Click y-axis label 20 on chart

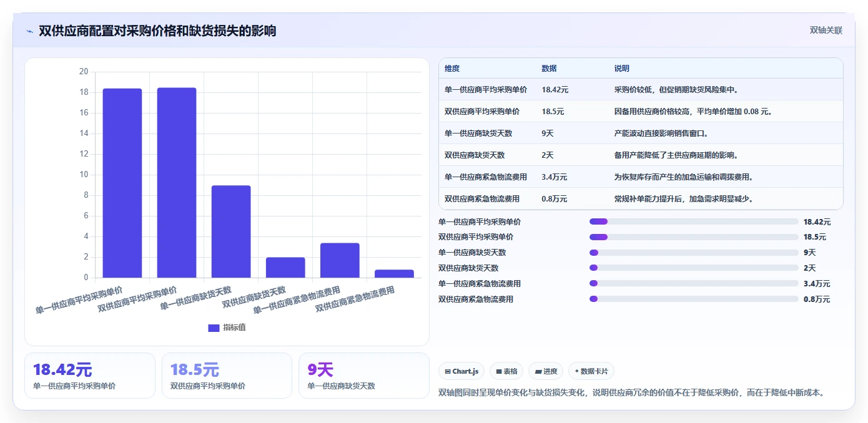(84, 72)
